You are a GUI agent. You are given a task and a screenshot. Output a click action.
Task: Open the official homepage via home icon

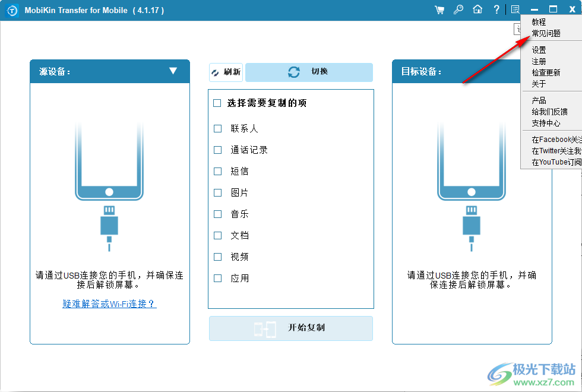[x=477, y=10]
